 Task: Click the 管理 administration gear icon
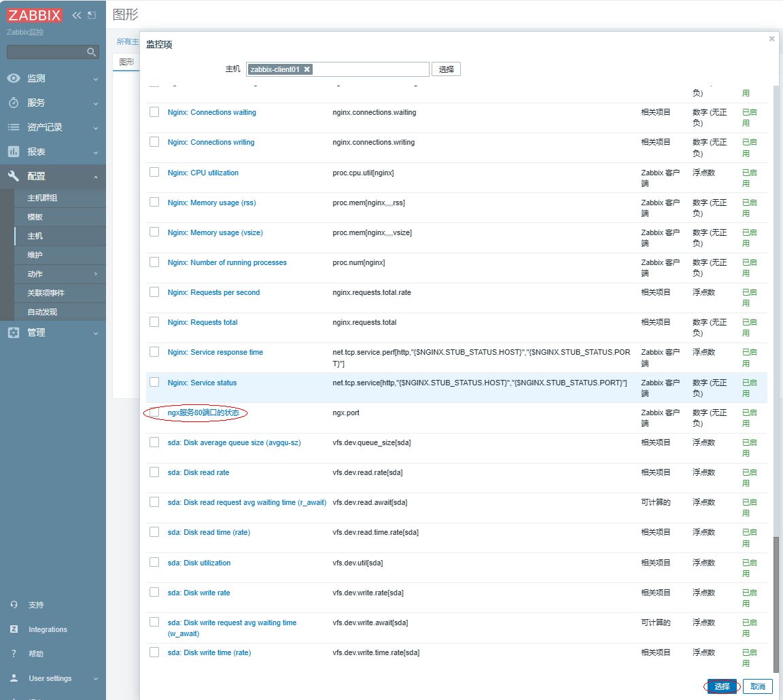pyautogui.click(x=14, y=332)
